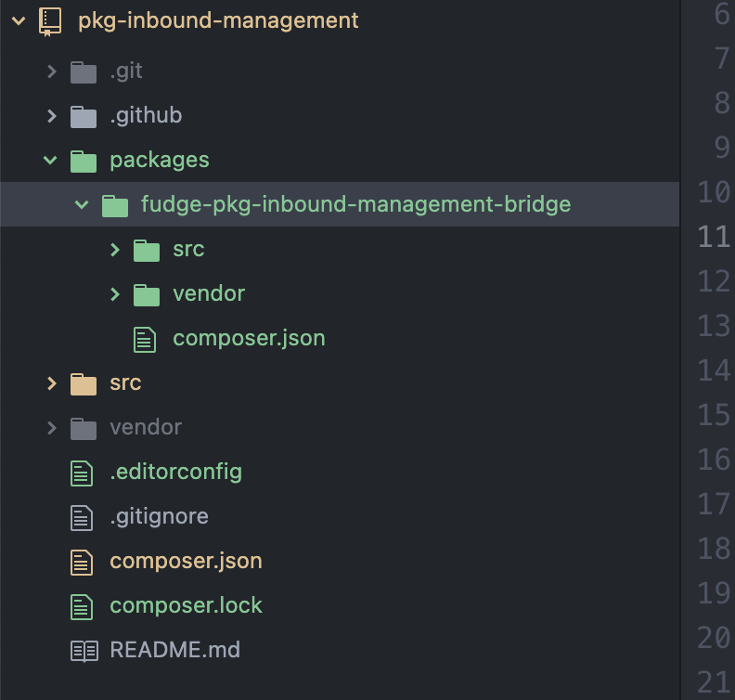
Task: Select the green src label under bridge
Action: pos(188,250)
